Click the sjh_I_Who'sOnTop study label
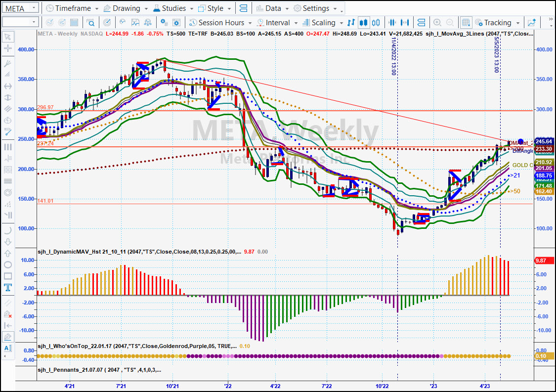556x392 pixels. pyautogui.click(x=137, y=346)
